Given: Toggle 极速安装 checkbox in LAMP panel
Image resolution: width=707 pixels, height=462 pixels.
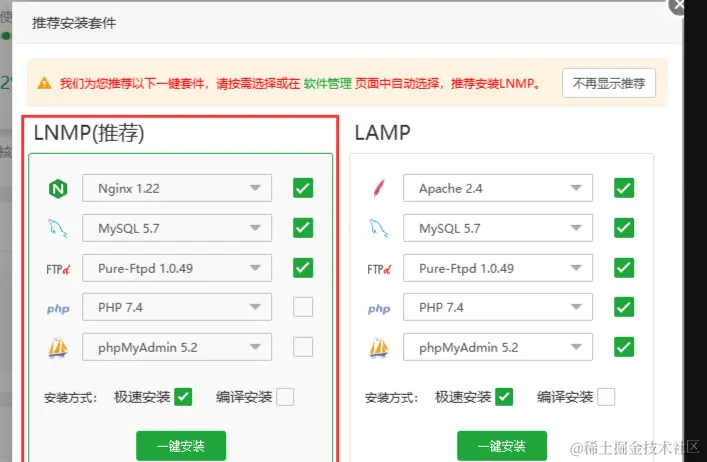Looking at the screenshot, I should click(x=504, y=397).
